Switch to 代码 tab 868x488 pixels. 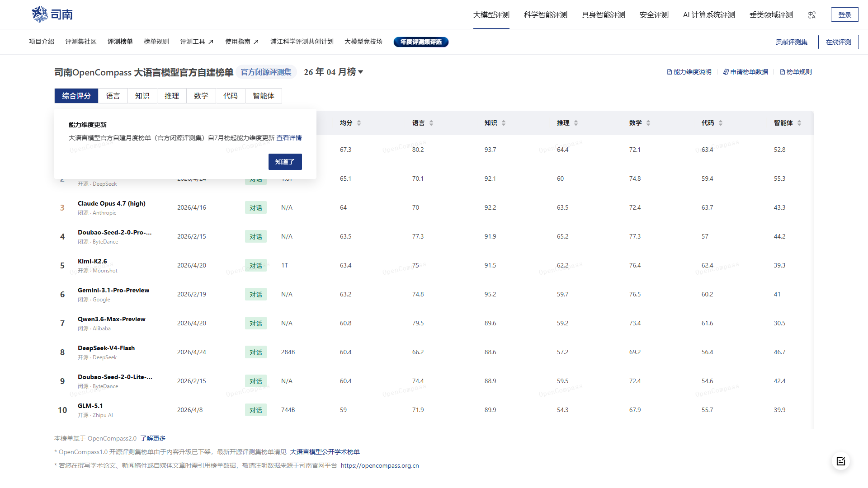point(231,96)
